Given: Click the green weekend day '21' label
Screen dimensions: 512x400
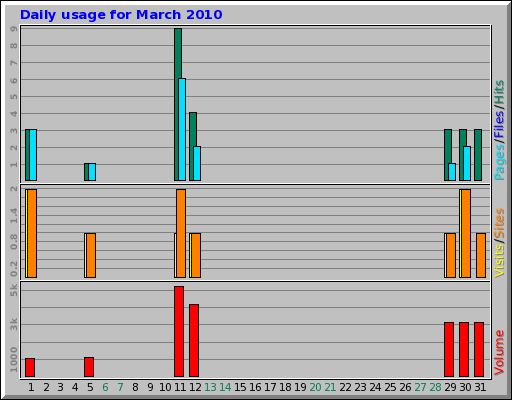Looking at the screenshot, I should 330,387.
